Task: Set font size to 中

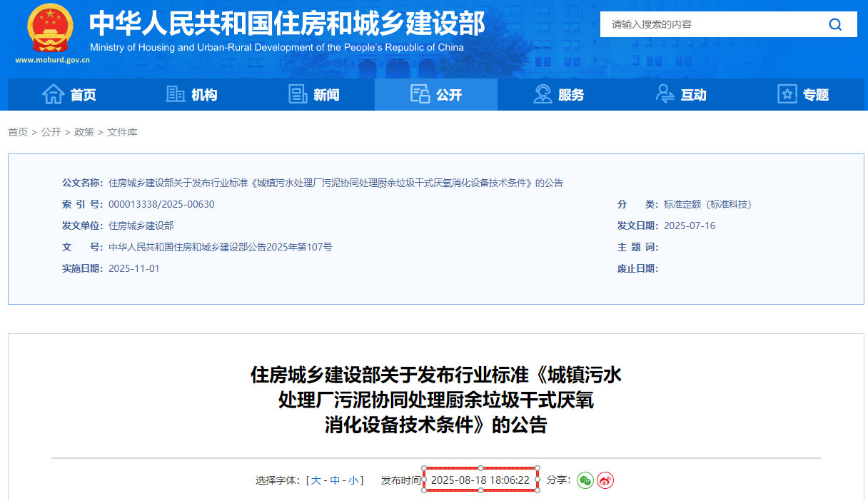Action: (335, 480)
